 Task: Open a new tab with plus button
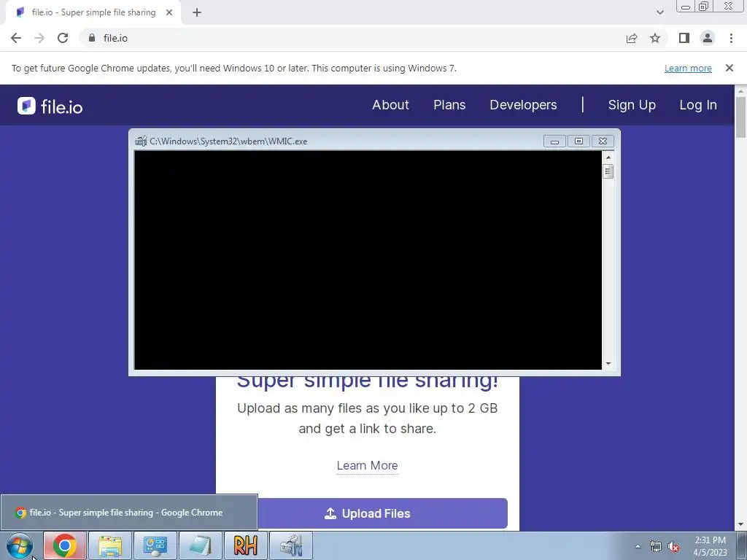(x=197, y=12)
